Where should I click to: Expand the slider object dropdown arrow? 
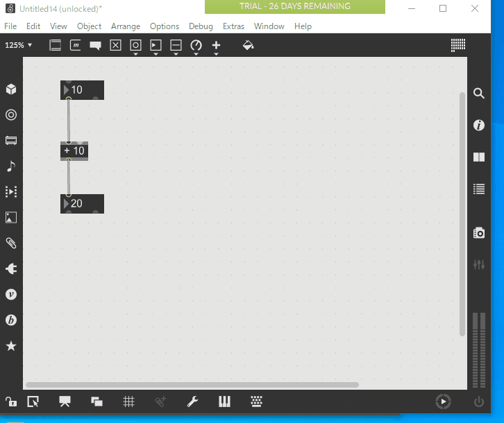click(x=176, y=54)
